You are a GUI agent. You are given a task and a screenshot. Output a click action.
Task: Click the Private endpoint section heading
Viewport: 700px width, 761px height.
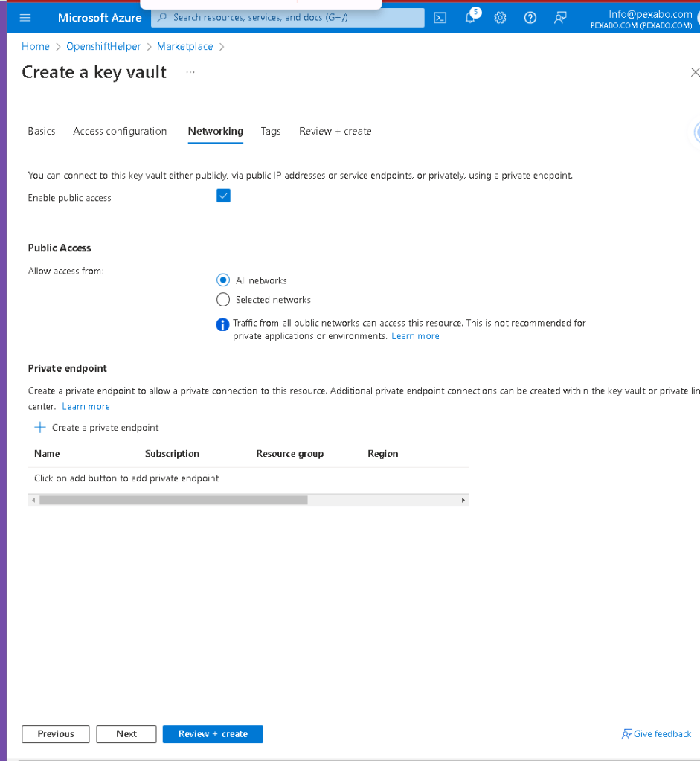coord(68,368)
